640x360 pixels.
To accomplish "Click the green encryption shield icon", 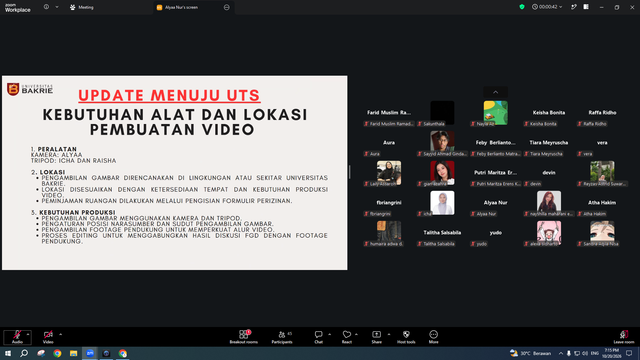I will [522, 7].
